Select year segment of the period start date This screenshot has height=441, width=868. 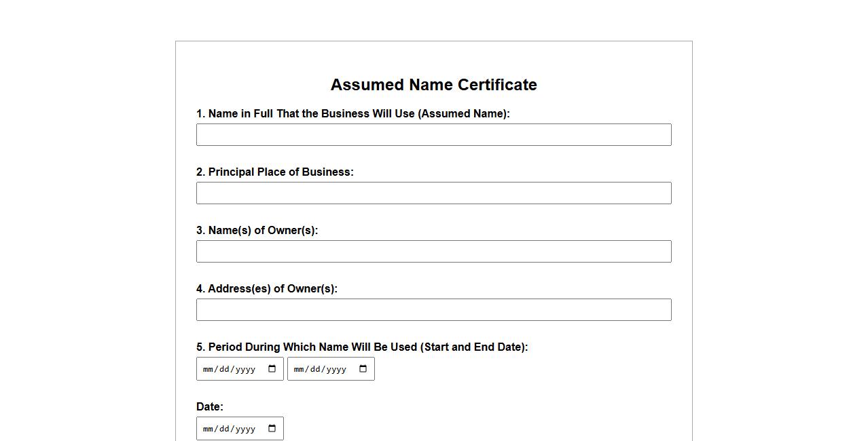coord(245,370)
